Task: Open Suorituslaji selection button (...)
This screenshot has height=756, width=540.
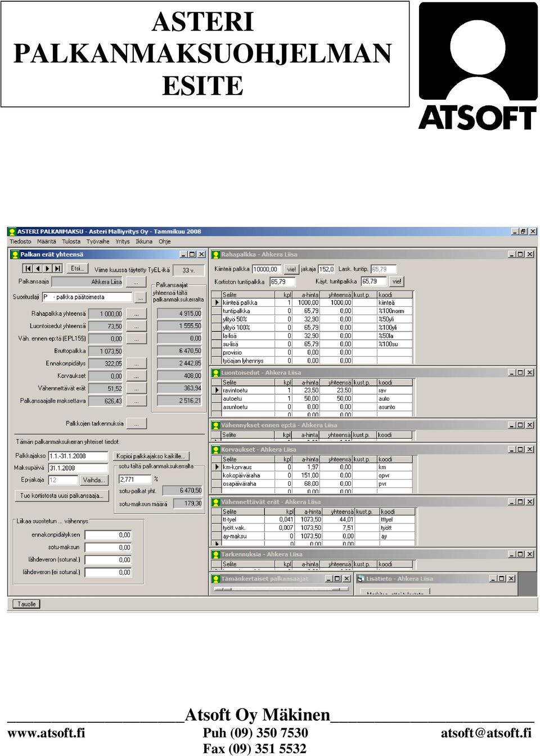Action: pos(140,297)
